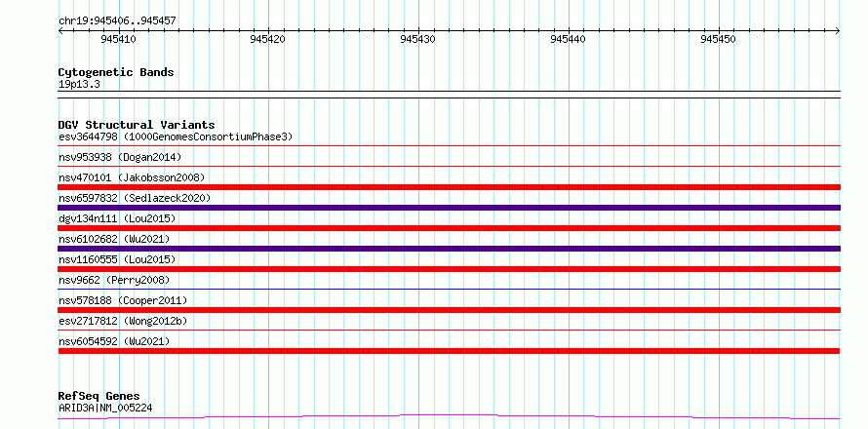The height and width of the screenshot is (429, 868).
Task: Click the nsv6054592 (Wu2021) variant label
Action: (114, 341)
